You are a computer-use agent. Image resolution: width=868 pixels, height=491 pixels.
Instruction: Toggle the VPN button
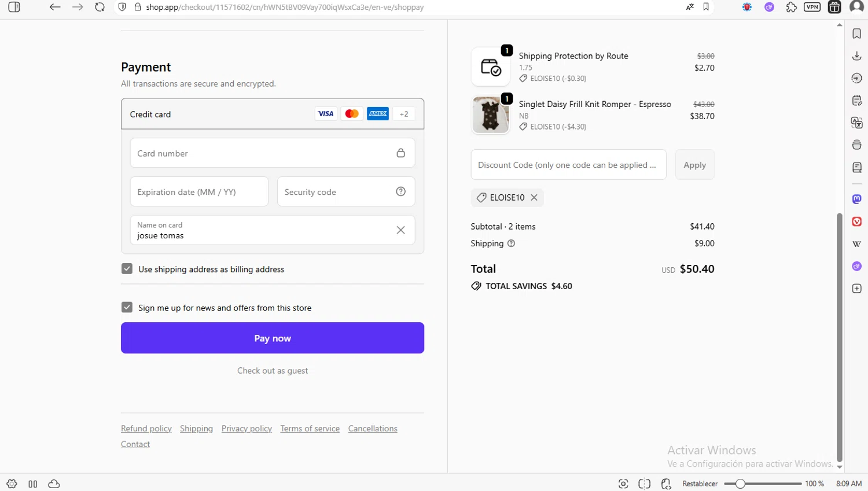[812, 7]
